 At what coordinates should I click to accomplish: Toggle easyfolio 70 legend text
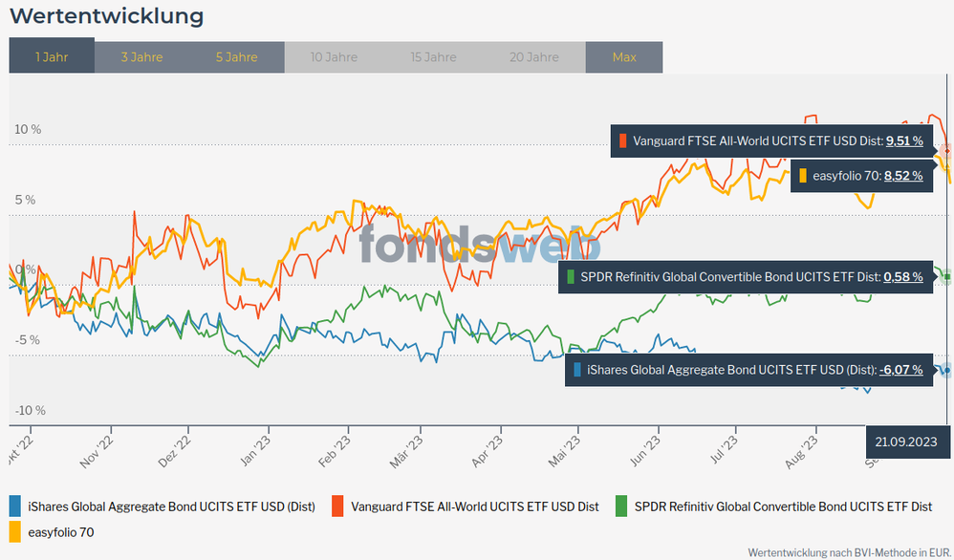pyautogui.click(x=61, y=532)
